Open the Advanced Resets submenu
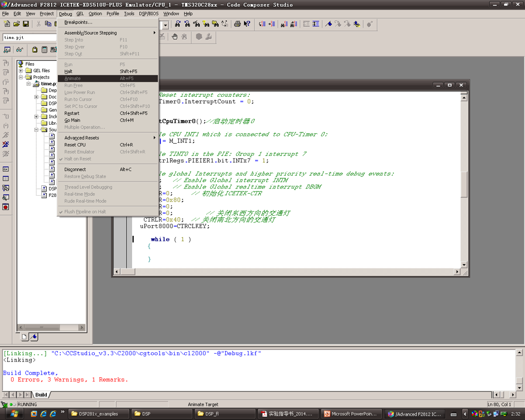 coord(107,138)
